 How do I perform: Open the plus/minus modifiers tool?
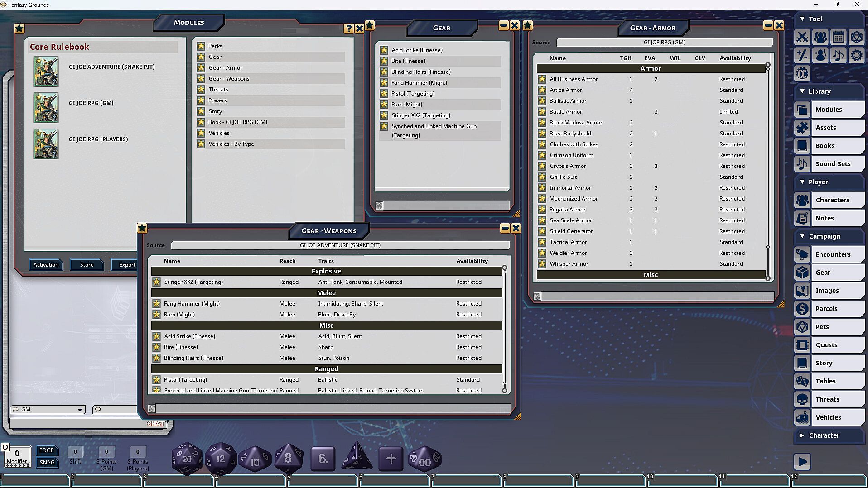[802, 55]
